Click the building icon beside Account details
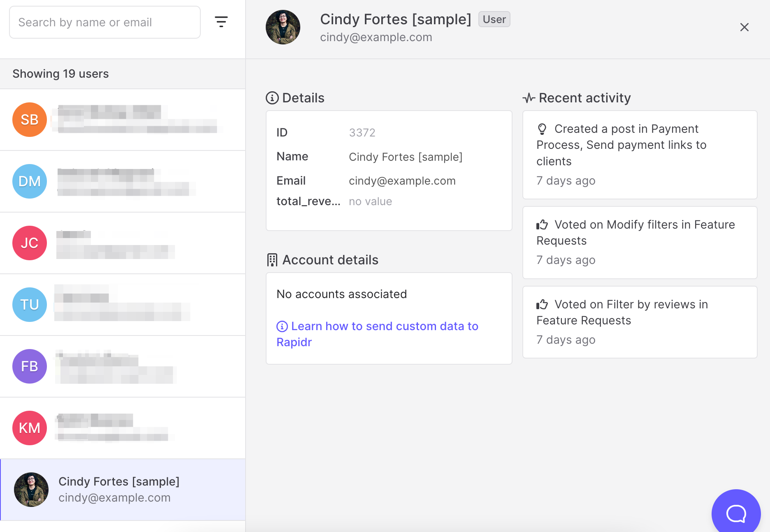 (272, 260)
